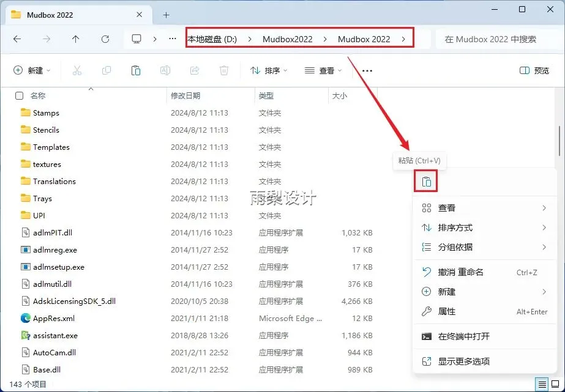Click the Forward navigation arrow
The image size is (565, 392).
click(x=47, y=39)
